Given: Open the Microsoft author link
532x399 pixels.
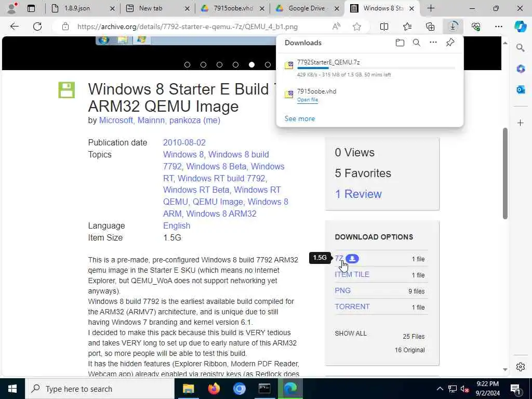Looking at the screenshot, I should [116, 120].
